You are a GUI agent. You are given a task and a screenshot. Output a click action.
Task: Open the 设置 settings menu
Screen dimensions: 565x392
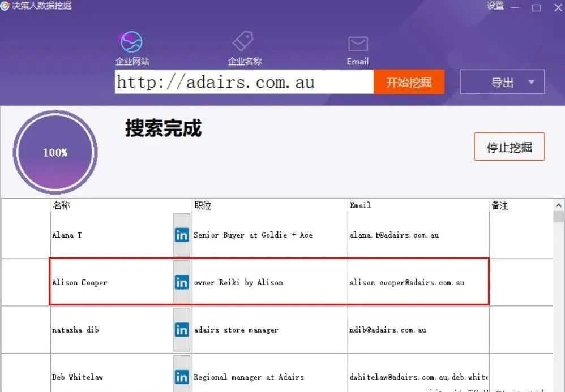pos(495,6)
